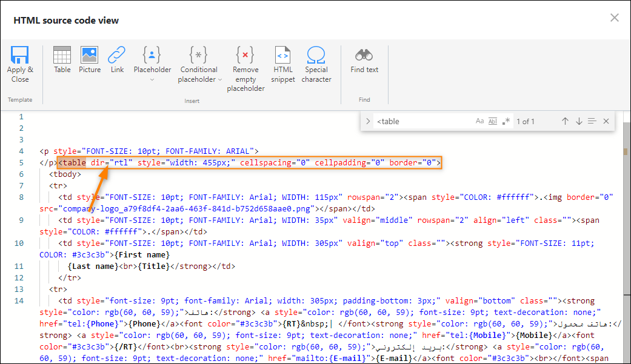Click Remove empty placeholder

click(245, 69)
